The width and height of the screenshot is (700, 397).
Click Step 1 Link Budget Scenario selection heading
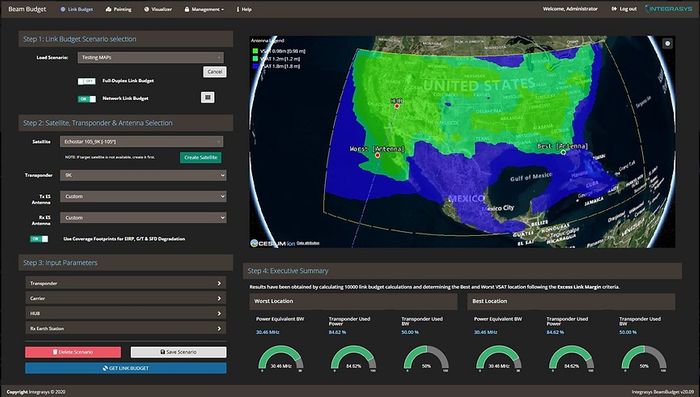(79, 39)
